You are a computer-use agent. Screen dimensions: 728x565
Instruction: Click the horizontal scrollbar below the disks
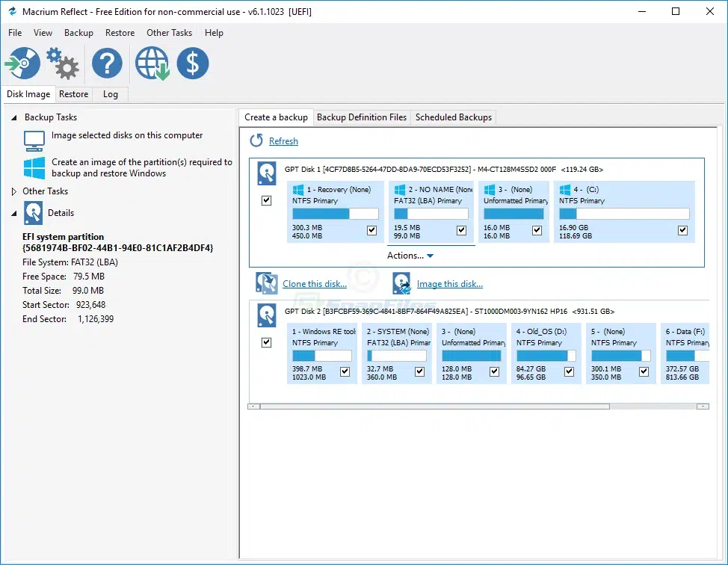426,407
